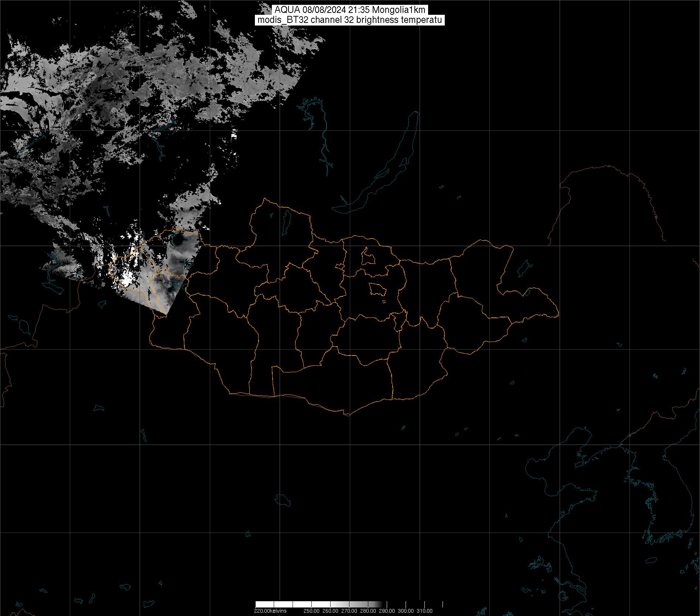700x616 pixels.
Task: Click the 250.00 colorbar tick label
Action: pos(312,611)
